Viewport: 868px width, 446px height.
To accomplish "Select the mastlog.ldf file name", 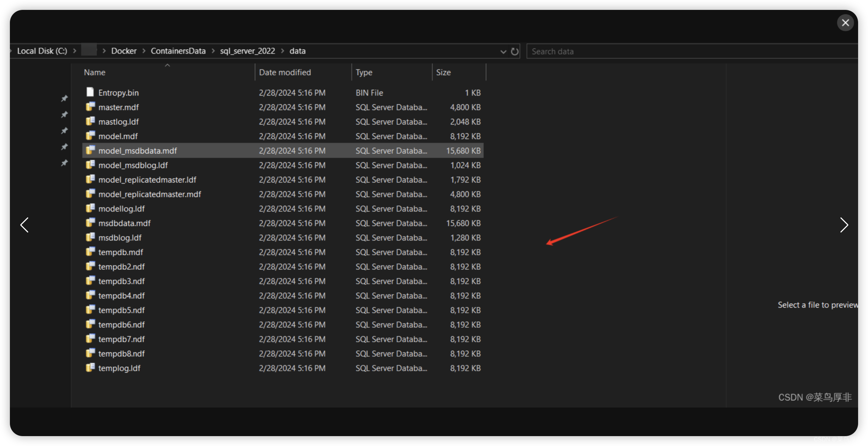I will 118,122.
